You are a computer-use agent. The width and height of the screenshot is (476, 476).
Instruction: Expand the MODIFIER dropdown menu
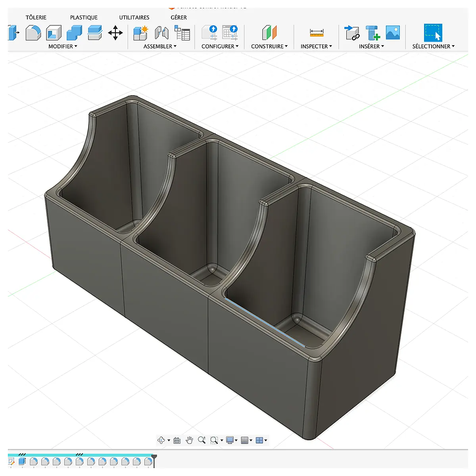(63, 46)
